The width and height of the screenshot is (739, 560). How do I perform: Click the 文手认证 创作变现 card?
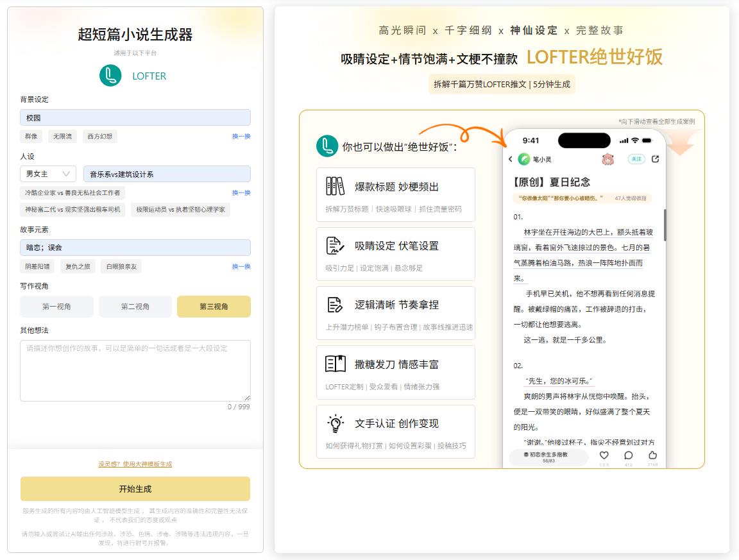pyautogui.click(x=395, y=432)
